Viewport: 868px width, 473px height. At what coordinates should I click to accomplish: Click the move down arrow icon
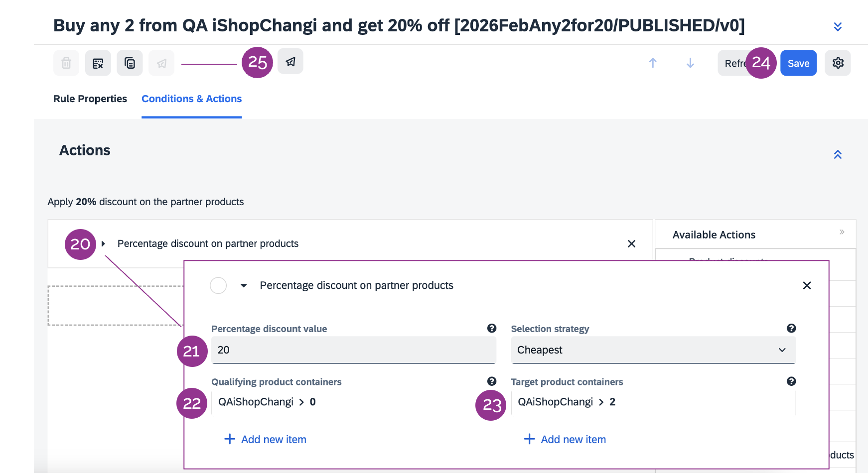click(690, 63)
